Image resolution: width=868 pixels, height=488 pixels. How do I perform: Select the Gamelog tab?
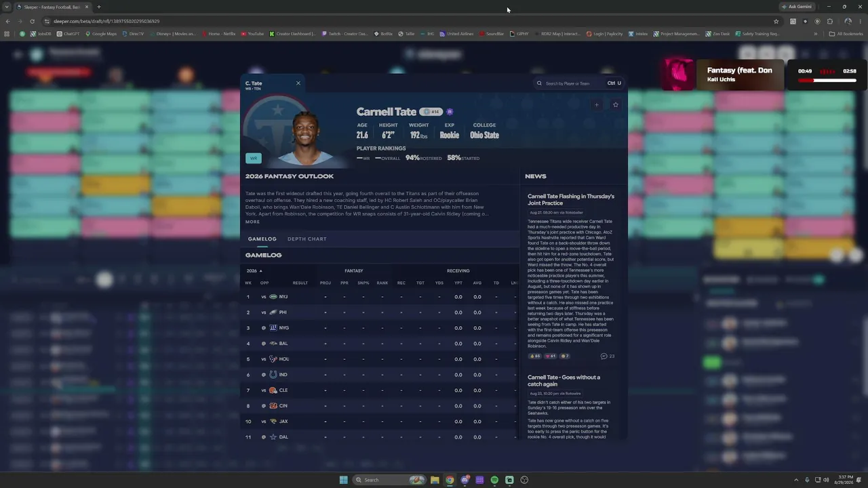pyautogui.click(x=262, y=239)
